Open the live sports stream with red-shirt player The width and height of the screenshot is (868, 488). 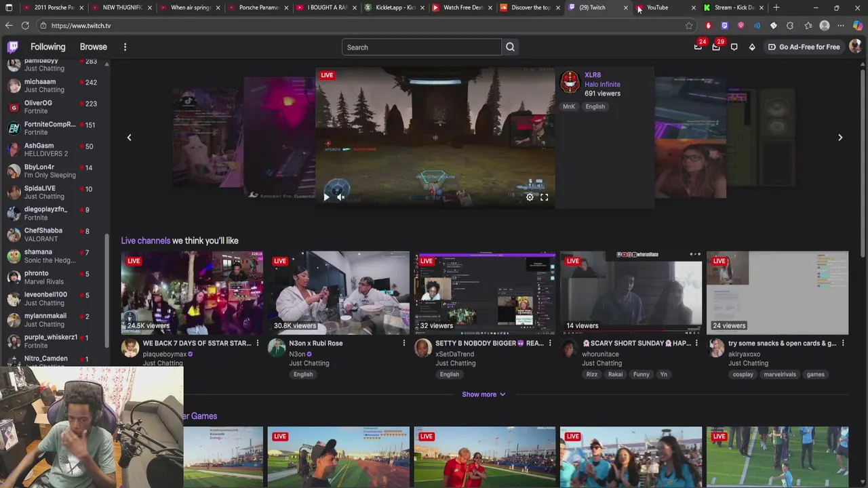(485, 457)
